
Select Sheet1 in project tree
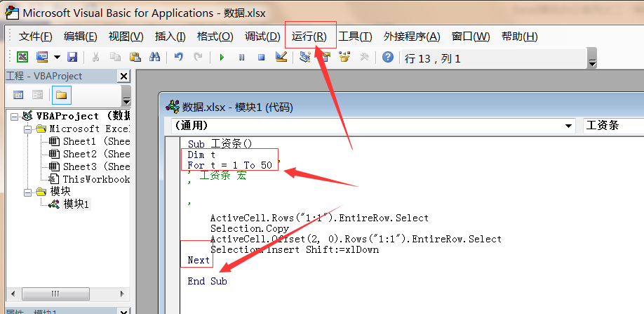[x=96, y=141]
